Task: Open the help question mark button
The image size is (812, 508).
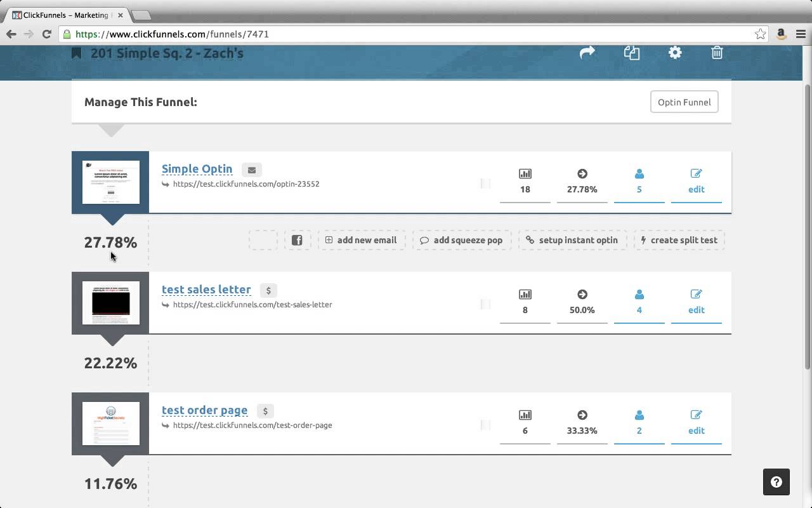Action: 776,482
